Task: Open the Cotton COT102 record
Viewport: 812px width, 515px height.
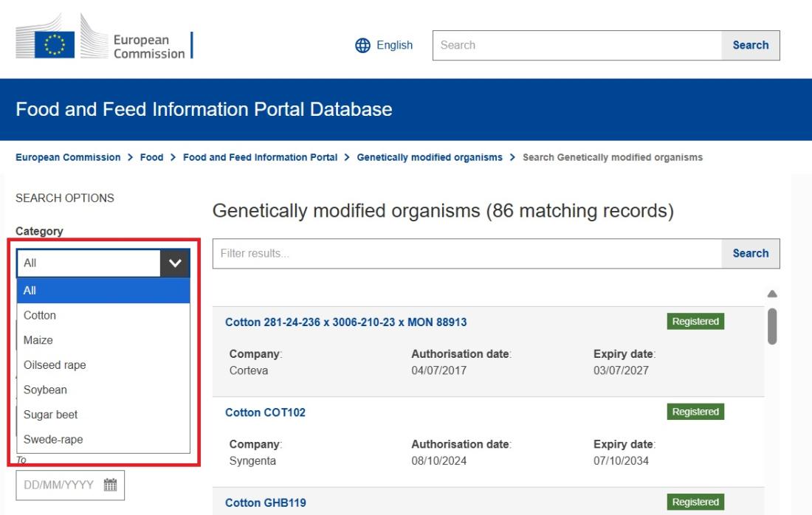Action: (265, 412)
